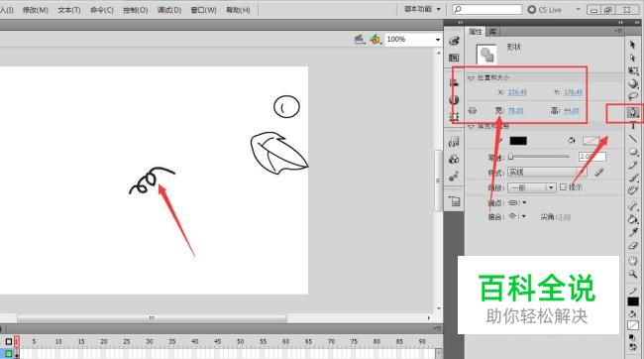The width and height of the screenshot is (644, 359).
Task: Select the 3D Rotation tool
Action: tap(633, 84)
